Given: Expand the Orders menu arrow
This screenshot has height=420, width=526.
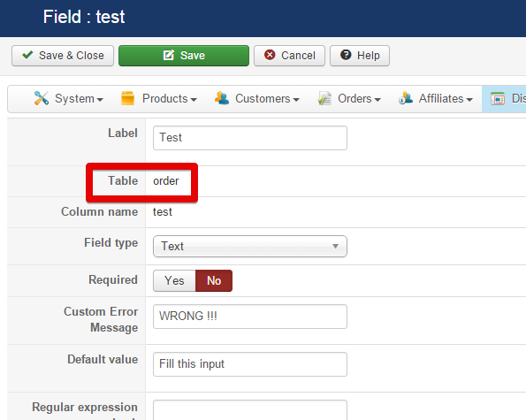Looking at the screenshot, I should [x=377, y=100].
